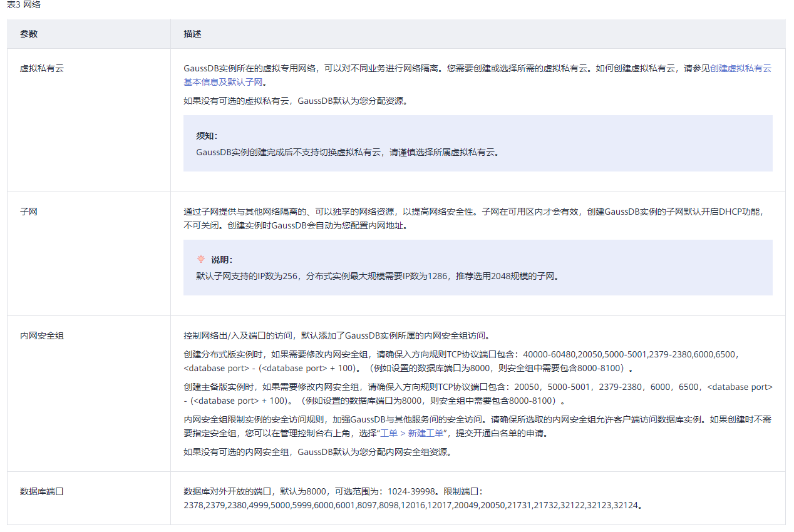Open the 创建虚拟私有云 link

(741, 68)
